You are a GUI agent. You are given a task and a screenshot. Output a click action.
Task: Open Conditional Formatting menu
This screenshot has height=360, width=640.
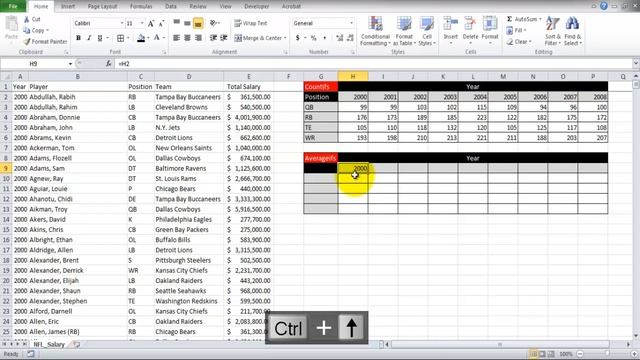click(375, 31)
